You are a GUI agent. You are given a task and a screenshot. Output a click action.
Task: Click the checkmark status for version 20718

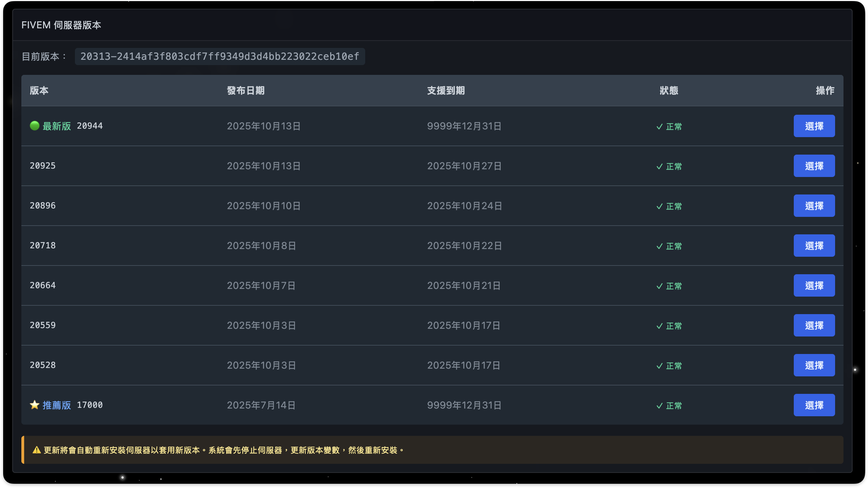click(659, 246)
